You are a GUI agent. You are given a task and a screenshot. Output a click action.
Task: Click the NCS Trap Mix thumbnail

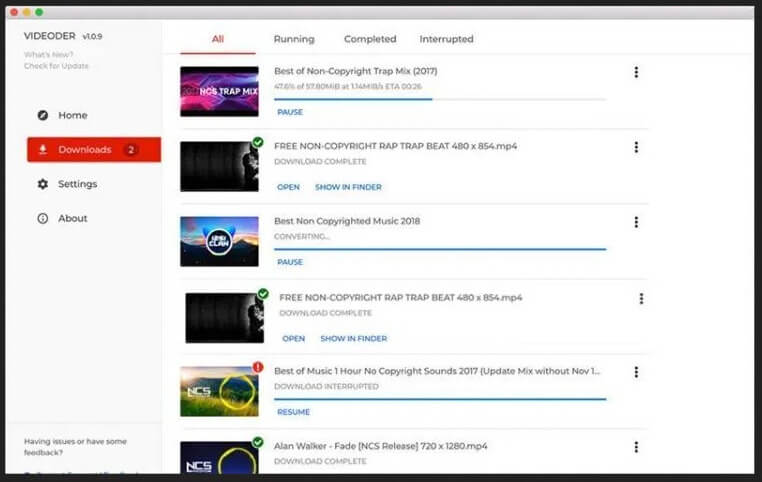point(220,91)
